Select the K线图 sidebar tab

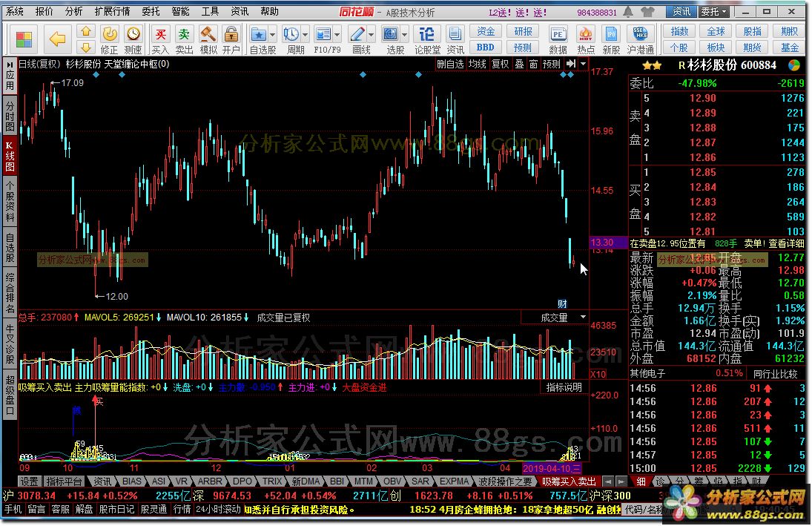(x=10, y=157)
